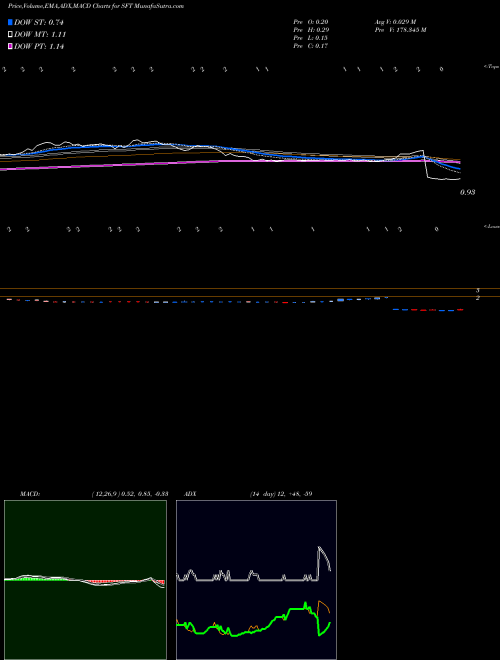Image resolution: width=500 pixels, height=660 pixels.
Task: Click the white DOW MT legend swatch
Action: [x=10, y=35]
